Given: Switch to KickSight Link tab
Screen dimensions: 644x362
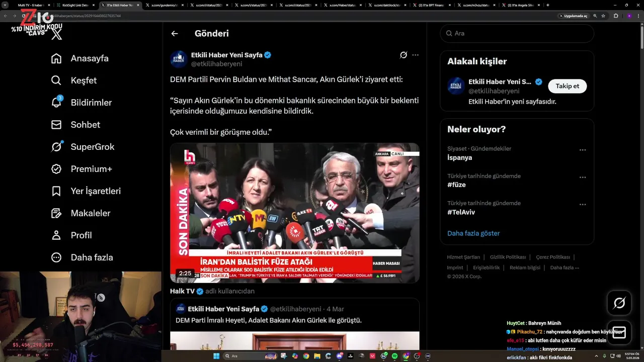Looking at the screenshot, I should click(x=75, y=5).
